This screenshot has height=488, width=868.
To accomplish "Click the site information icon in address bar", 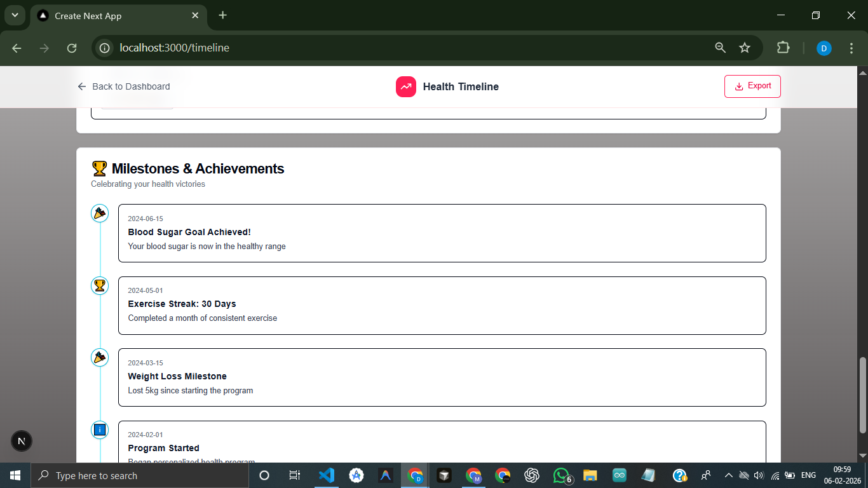I will point(105,48).
